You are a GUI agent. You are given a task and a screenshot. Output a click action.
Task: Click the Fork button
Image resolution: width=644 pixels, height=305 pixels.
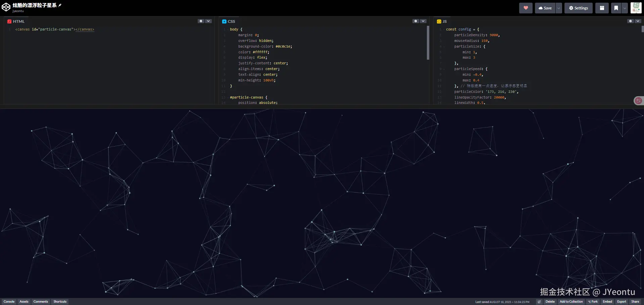click(593, 302)
